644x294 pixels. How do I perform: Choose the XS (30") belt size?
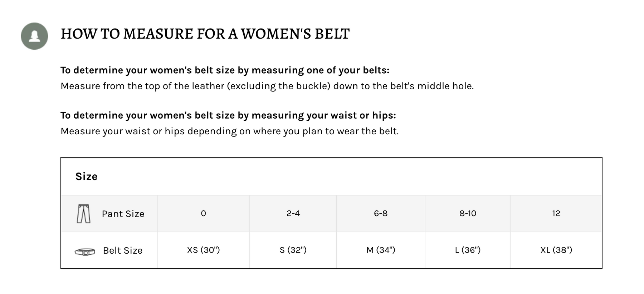(203, 250)
